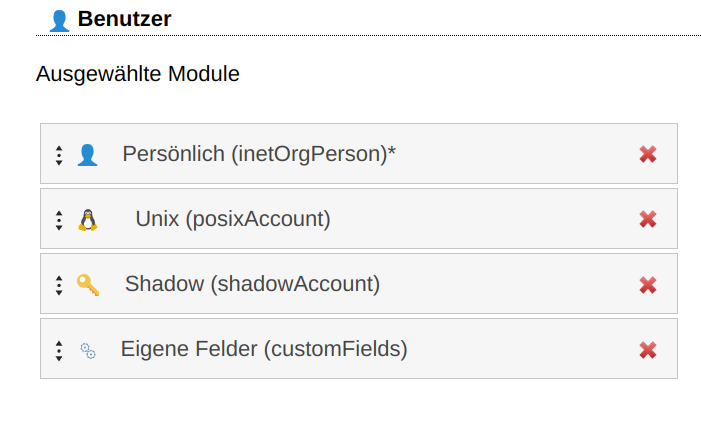701x438 pixels.
Task: Click the up-down arrows on Unix row
Action: click(59, 220)
